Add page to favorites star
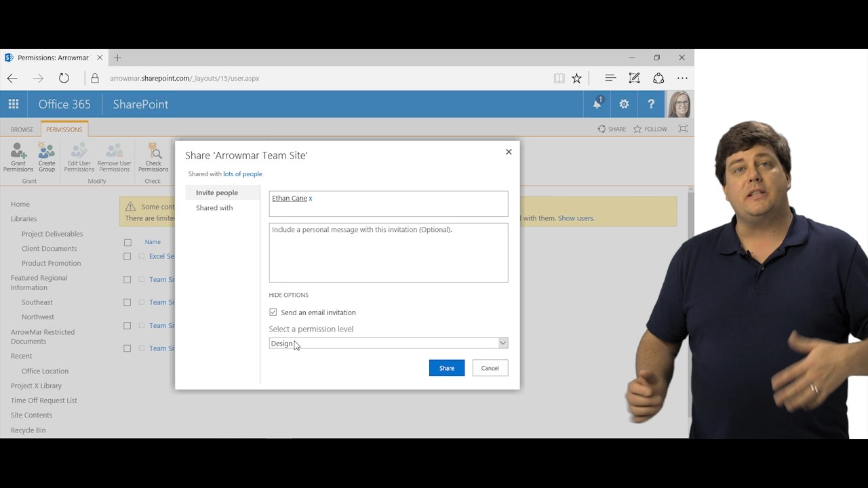This screenshot has width=868, height=488. point(576,78)
